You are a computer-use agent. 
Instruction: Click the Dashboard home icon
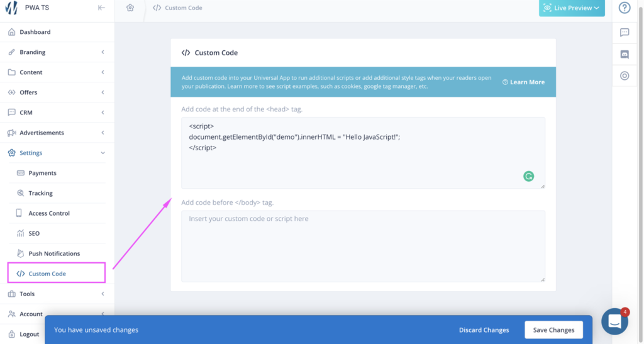[11, 31]
